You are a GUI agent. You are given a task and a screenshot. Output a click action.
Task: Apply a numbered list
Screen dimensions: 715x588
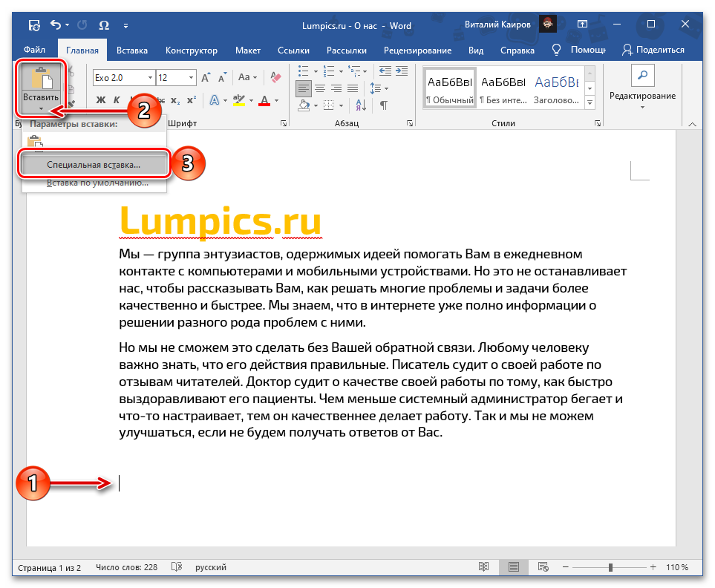point(329,71)
